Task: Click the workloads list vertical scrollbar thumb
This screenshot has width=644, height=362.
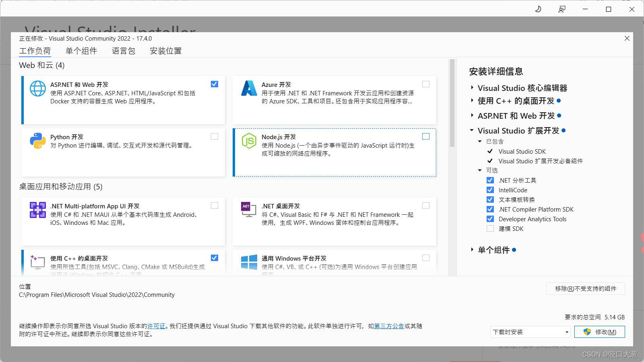Action: click(452, 103)
